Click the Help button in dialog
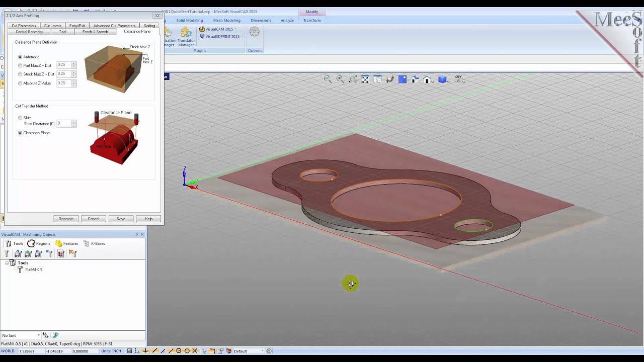The image size is (644, 362). click(x=148, y=219)
